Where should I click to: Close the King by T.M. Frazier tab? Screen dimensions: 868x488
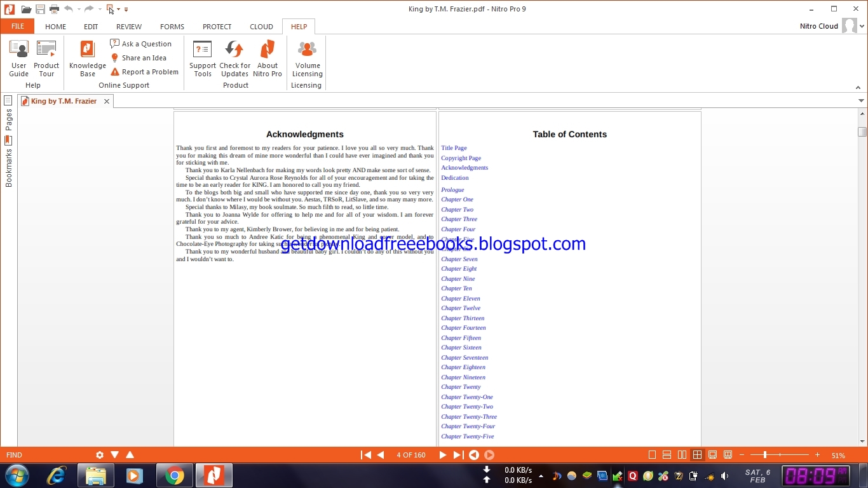[x=107, y=101]
